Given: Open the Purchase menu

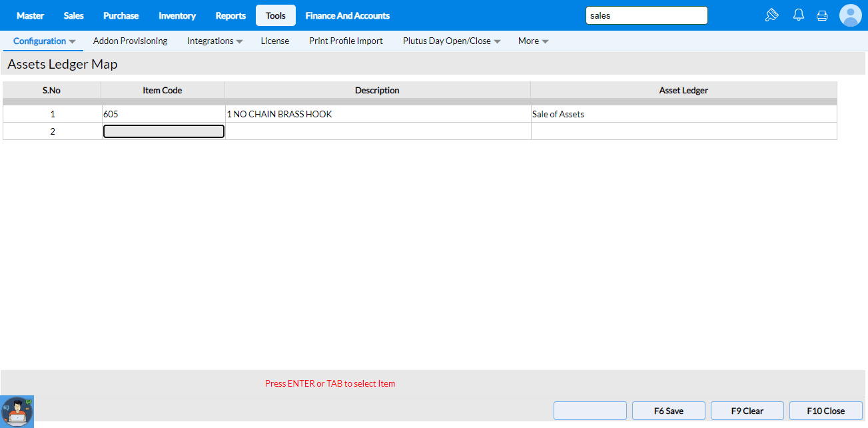Looking at the screenshot, I should pos(121,15).
